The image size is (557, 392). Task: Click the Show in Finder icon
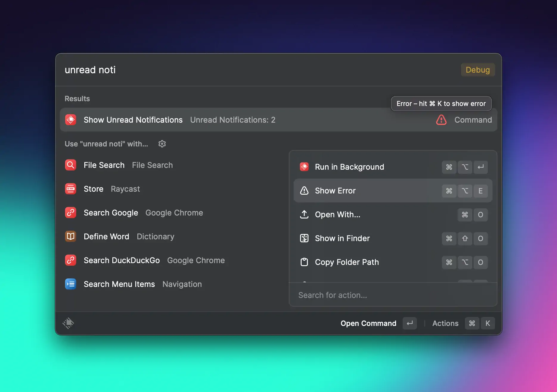point(304,238)
